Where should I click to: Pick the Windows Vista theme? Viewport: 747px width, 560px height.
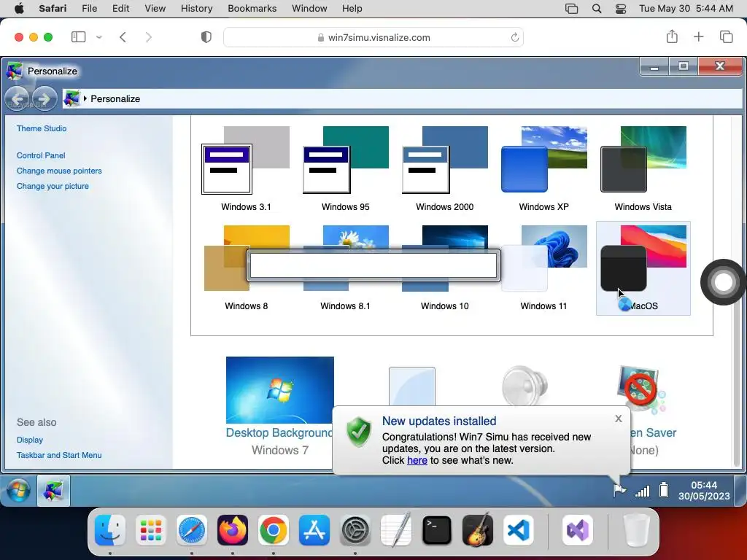click(643, 168)
